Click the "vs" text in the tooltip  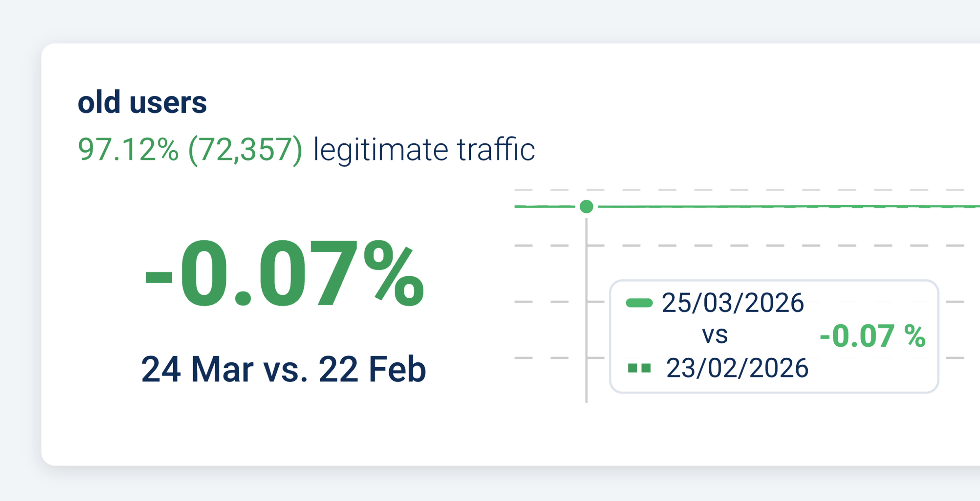pyautogui.click(x=714, y=335)
